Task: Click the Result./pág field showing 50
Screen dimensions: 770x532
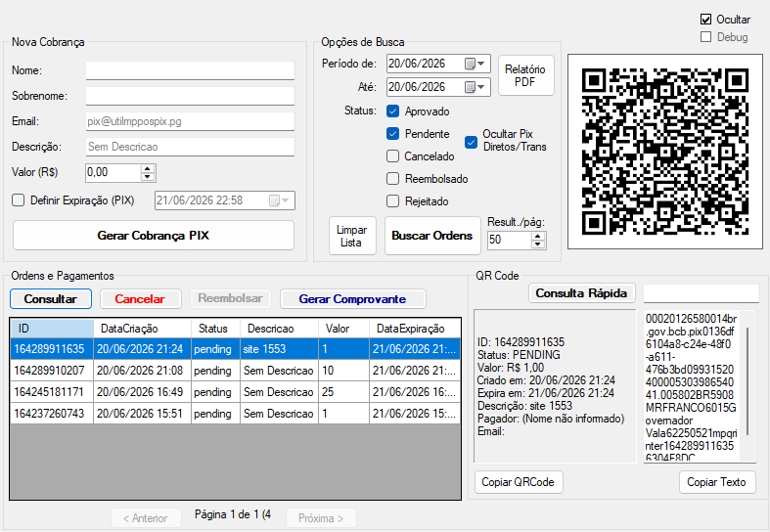Action: coord(510,240)
